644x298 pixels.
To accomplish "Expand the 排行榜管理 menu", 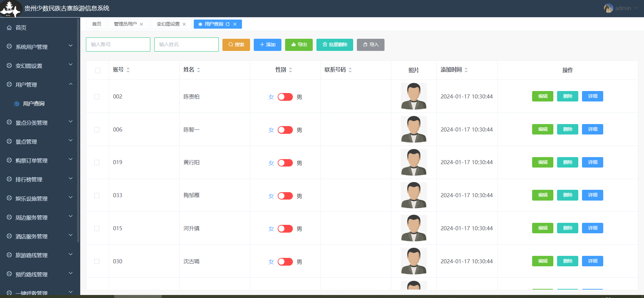I will tap(71, 178).
